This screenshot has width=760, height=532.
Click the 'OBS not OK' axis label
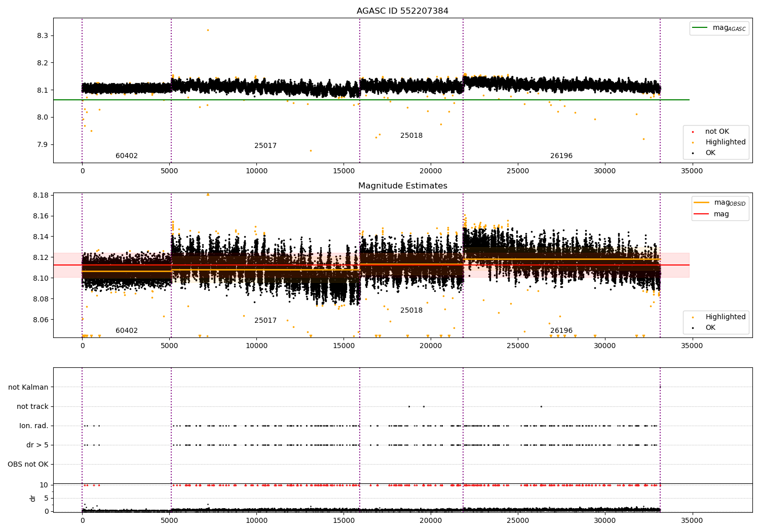[28, 465]
